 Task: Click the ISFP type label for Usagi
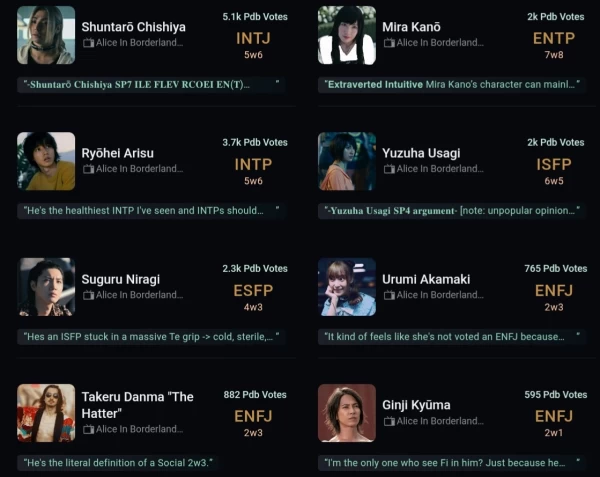point(554,164)
